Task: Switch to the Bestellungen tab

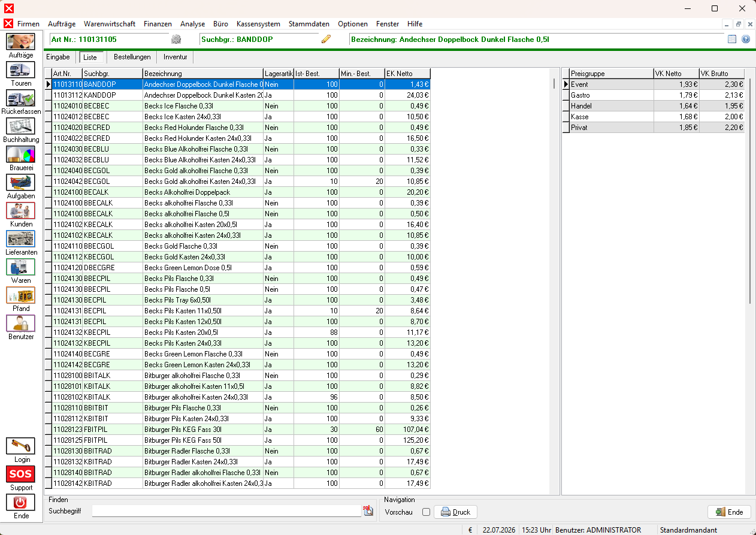Action: pyautogui.click(x=132, y=57)
